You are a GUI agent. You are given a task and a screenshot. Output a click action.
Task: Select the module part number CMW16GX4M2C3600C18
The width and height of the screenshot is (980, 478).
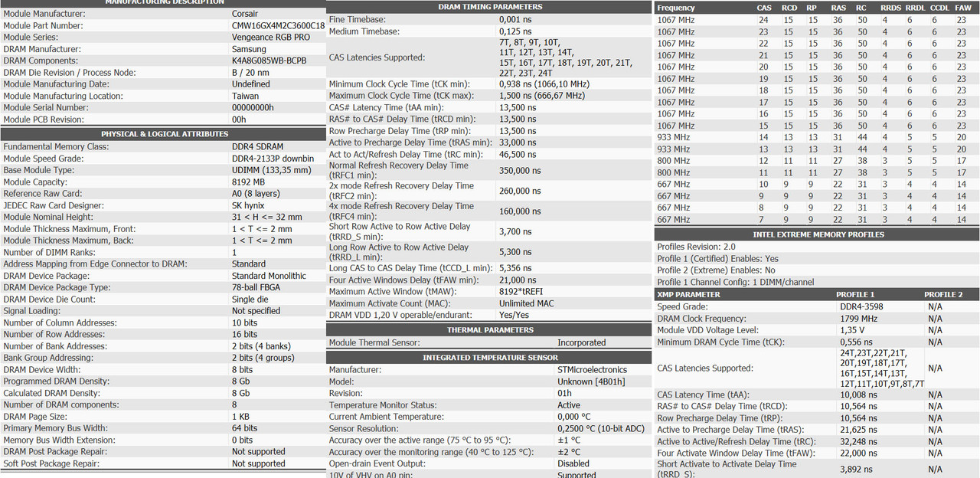[x=278, y=25]
